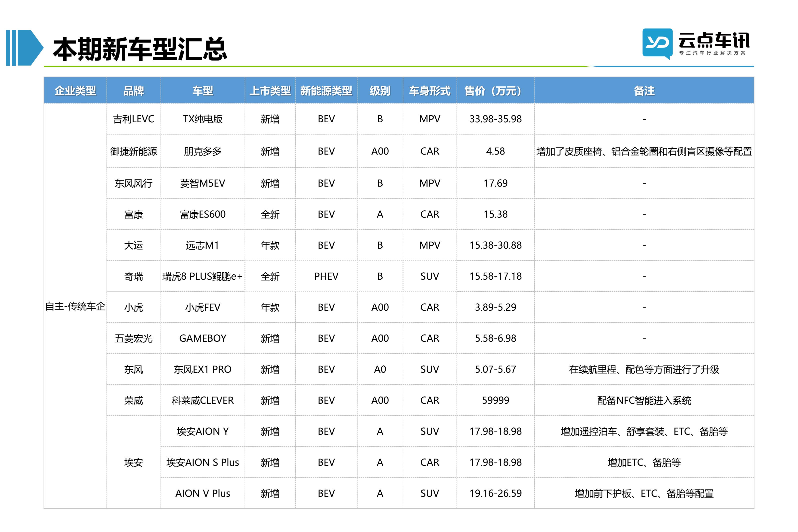Click the 售价(万元) column header
Image resolution: width=798 pixels, height=532 pixels.
click(495, 91)
